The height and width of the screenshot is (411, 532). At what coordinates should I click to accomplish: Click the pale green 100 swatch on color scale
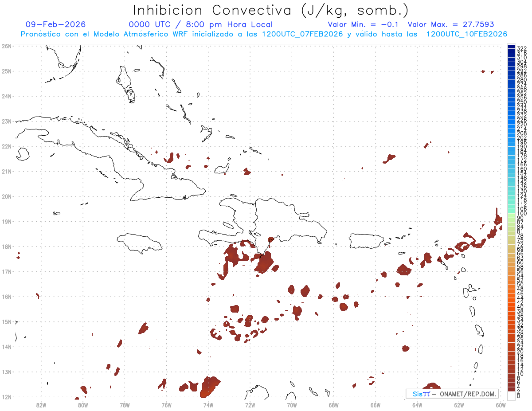point(511,215)
